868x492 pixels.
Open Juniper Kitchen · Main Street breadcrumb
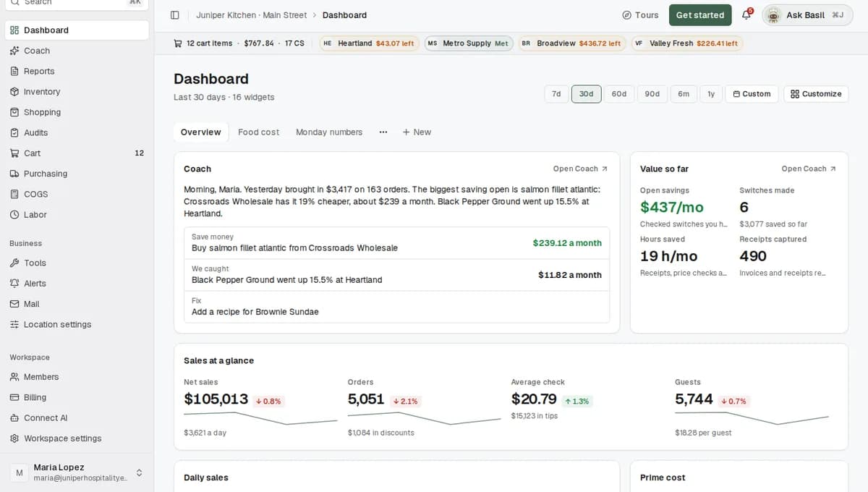pyautogui.click(x=252, y=15)
